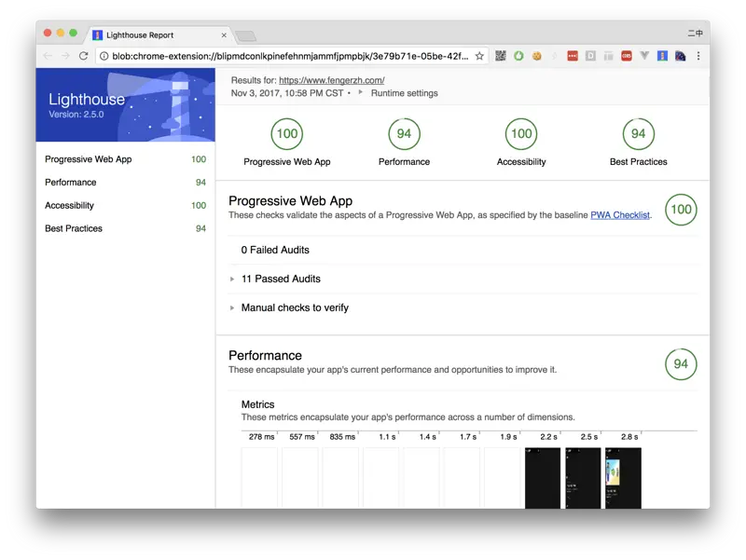
Task: Click the Best Practices 94 score gauge
Action: tap(639, 134)
